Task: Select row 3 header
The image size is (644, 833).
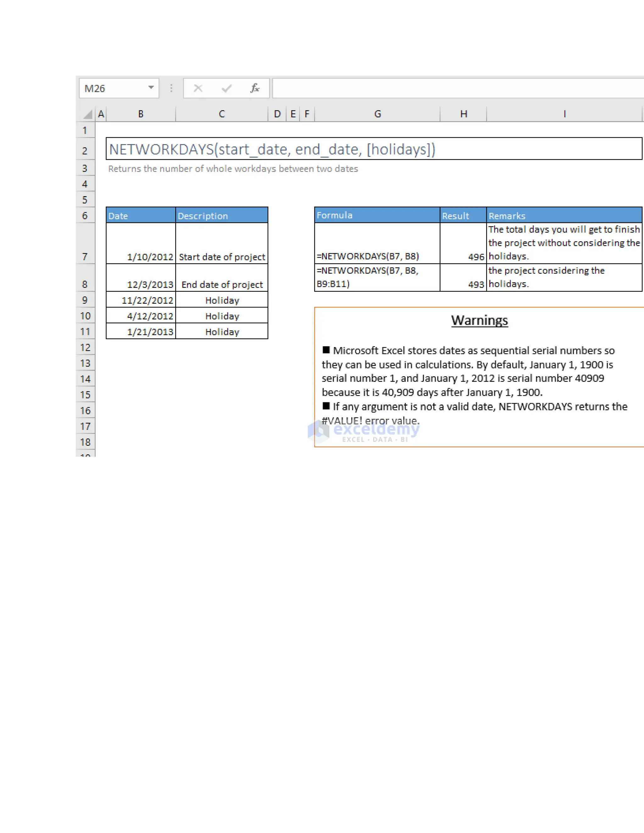Action: click(x=85, y=168)
